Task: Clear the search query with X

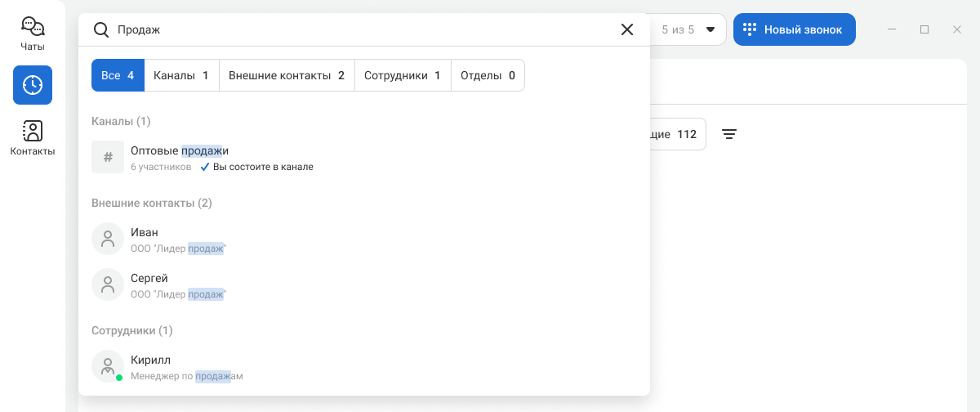Action: (627, 29)
